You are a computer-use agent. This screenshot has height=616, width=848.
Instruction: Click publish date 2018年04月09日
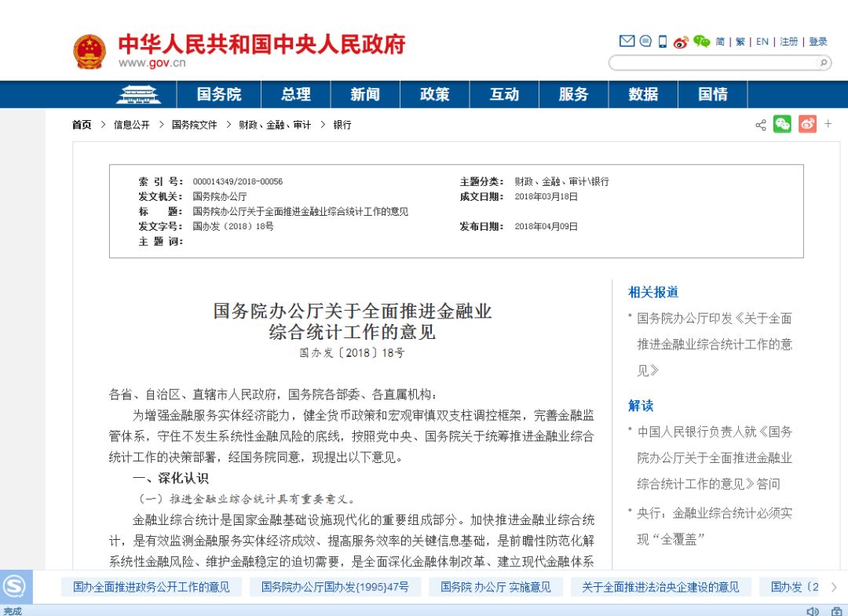(x=546, y=227)
